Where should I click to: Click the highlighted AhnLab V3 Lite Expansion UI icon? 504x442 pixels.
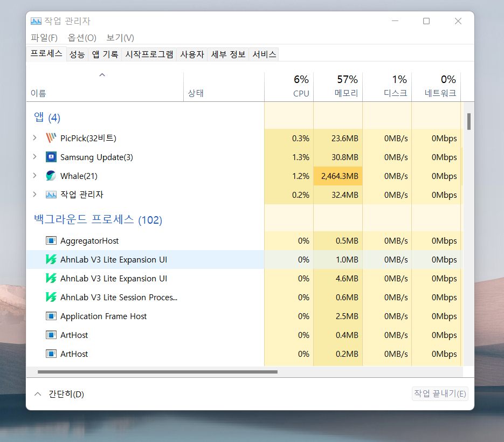click(x=51, y=259)
